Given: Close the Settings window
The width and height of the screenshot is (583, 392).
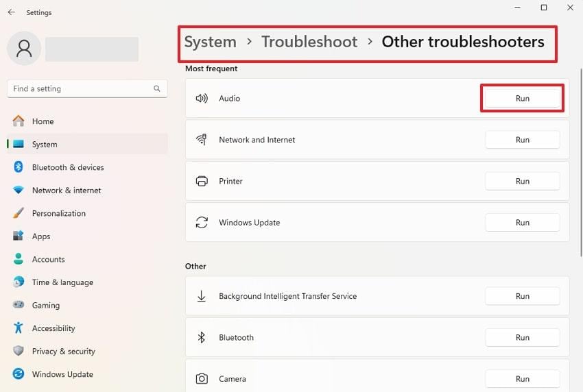Looking at the screenshot, I should (x=570, y=8).
